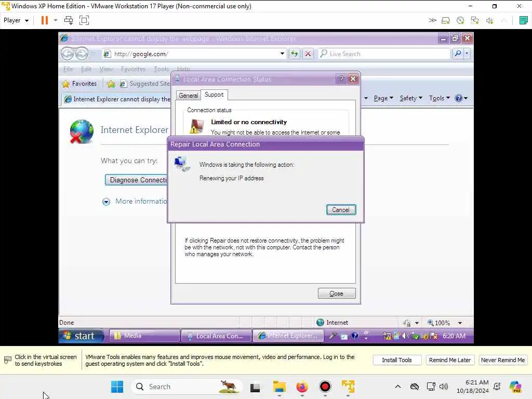532x399 pixels.
Task: Click the Internet security zone in status bar
Action: click(332, 323)
